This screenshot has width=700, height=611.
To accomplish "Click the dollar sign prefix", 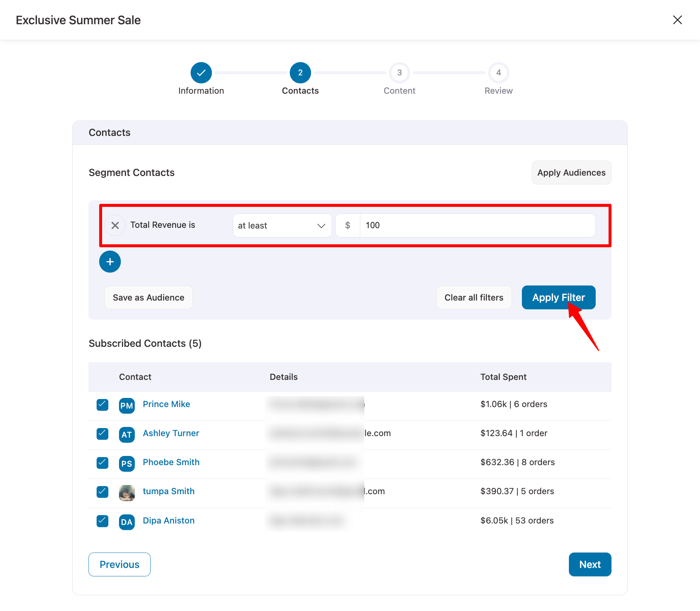I will point(347,225).
